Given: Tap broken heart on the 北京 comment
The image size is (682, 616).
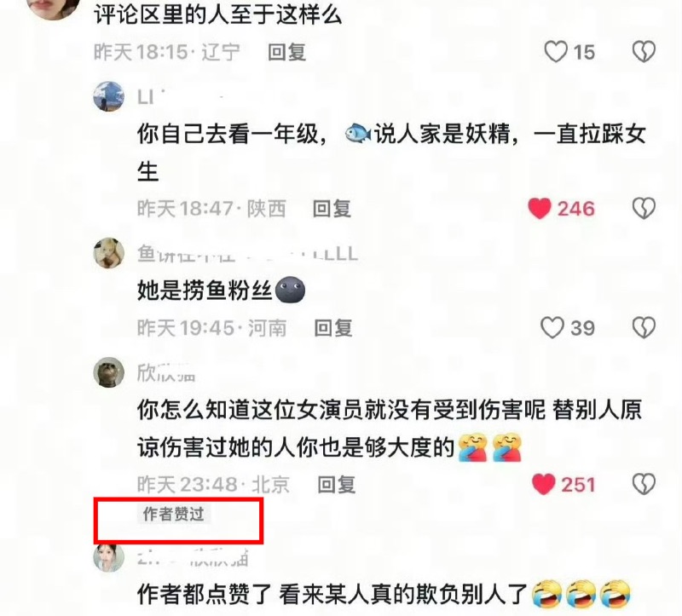Looking at the screenshot, I should 644,484.
